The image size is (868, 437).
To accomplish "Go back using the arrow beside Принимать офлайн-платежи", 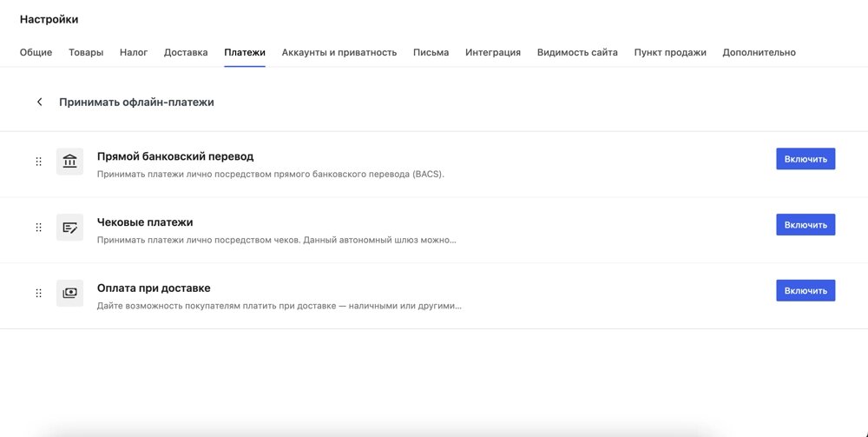I will (x=39, y=102).
